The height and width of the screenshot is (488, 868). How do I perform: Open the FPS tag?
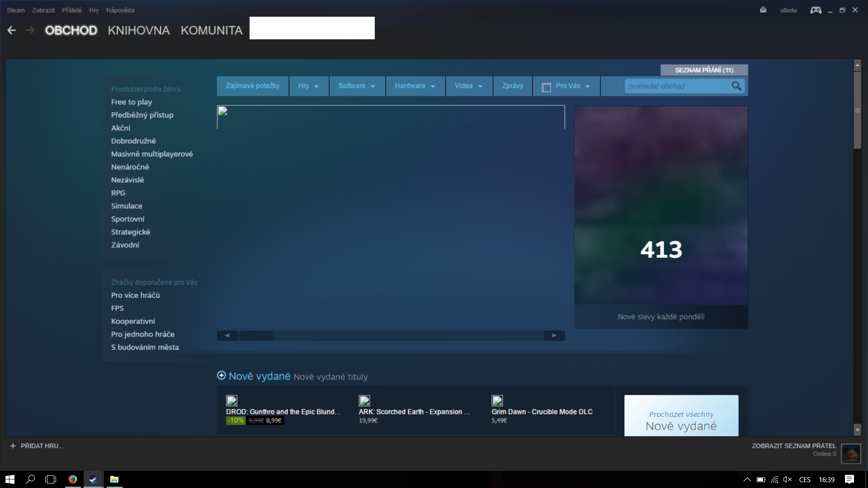[x=117, y=308]
